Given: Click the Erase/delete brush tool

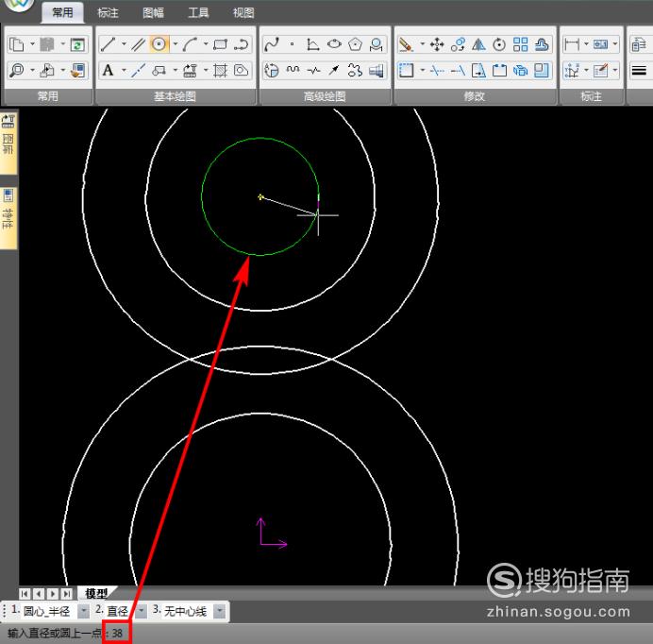Looking at the screenshot, I should (x=406, y=44).
